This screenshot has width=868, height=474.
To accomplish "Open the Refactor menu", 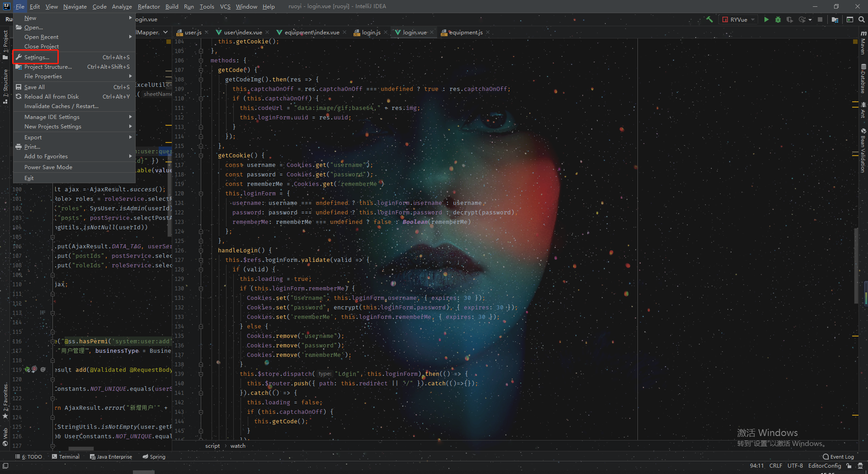I will [x=149, y=6].
